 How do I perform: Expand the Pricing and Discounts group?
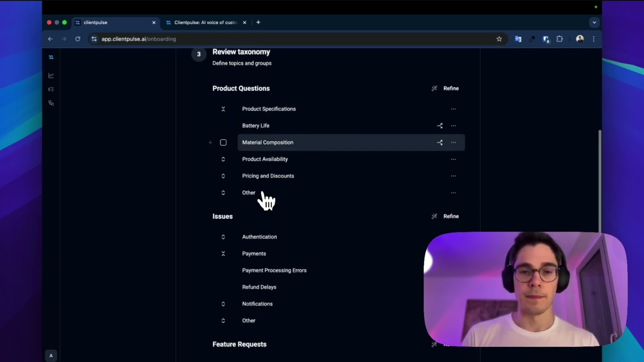point(223,176)
